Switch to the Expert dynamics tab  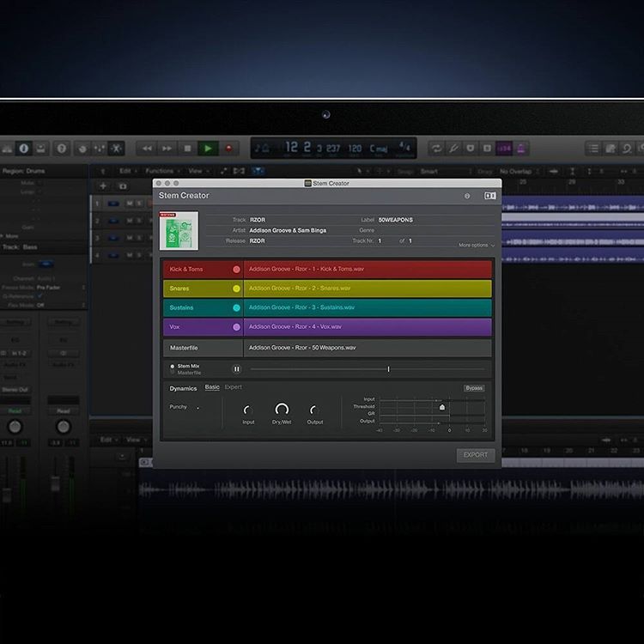(x=234, y=387)
